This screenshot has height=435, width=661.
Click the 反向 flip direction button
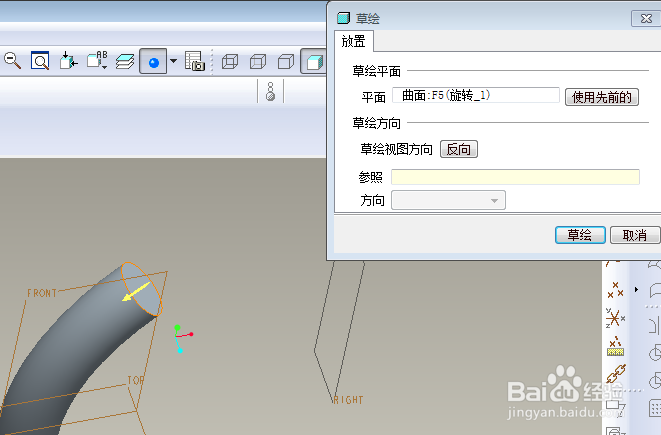point(459,149)
